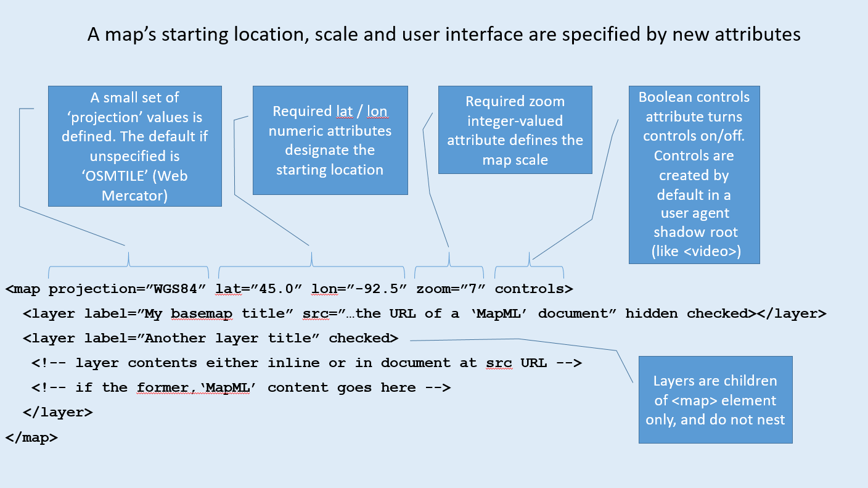Click the comment 'layer contents either inline'
This screenshot has width=868, height=488.
(x=306, y=363)
